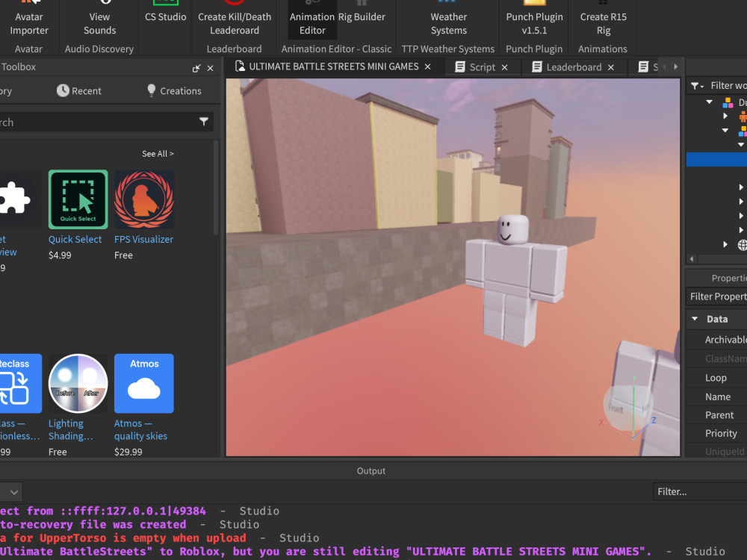
Task: Expand the orange rig item in Explorer
Action: click(x=725, y=116)
